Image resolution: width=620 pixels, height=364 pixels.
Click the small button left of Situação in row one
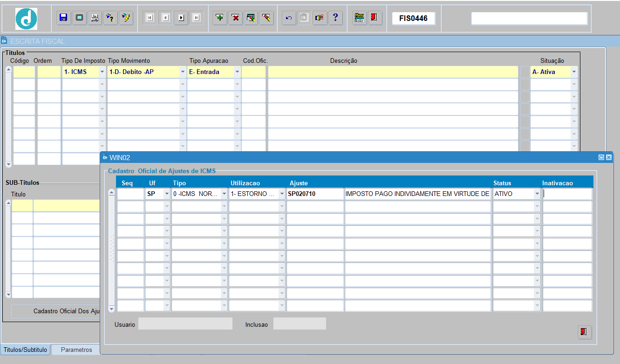(525, 72)
